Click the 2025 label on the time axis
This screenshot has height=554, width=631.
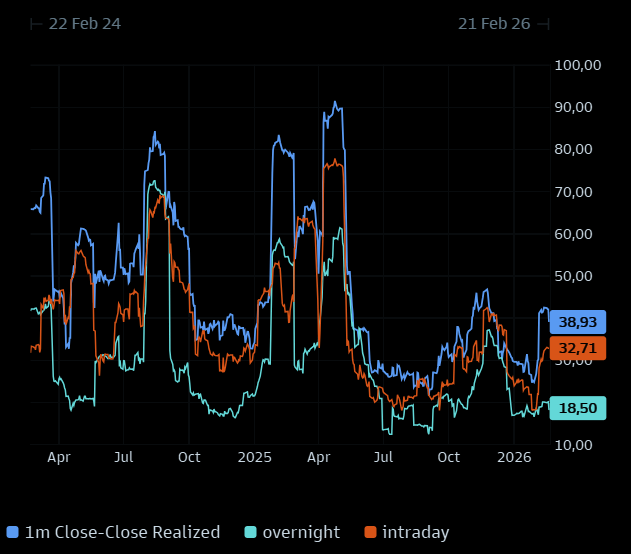click(x=254, y=457)
